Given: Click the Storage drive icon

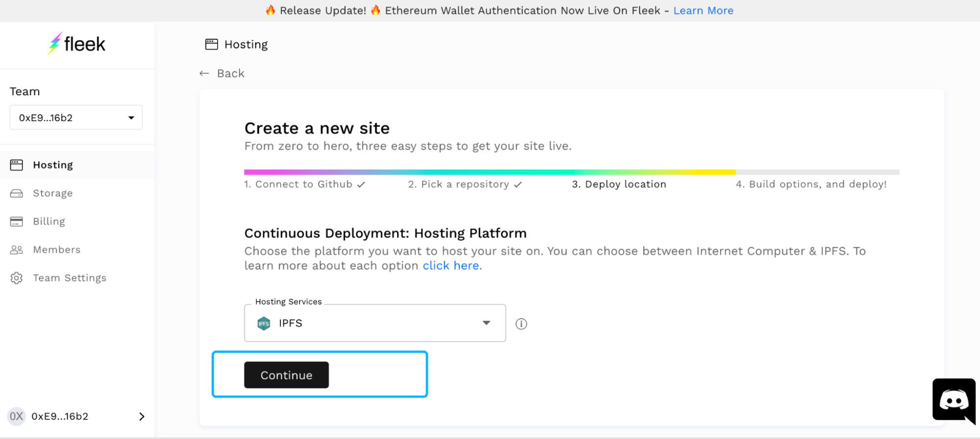Looking at the screenshot, I should (17, 193).
